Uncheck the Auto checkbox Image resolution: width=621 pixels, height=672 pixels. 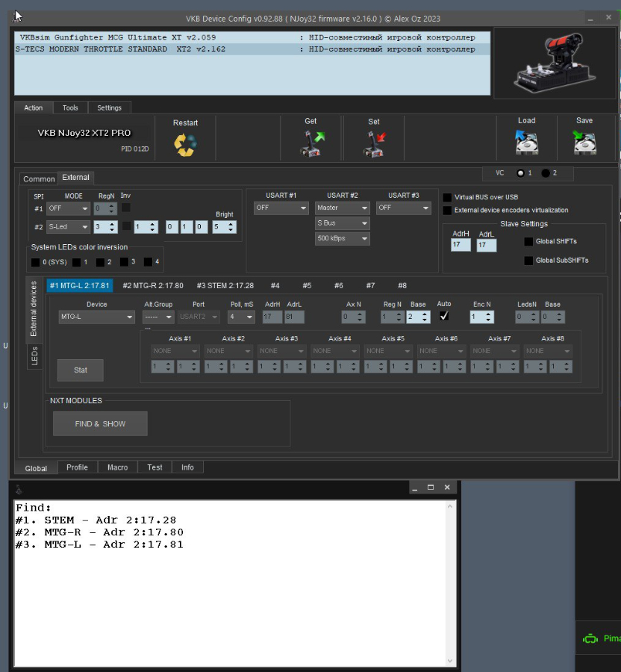(x=444, y=317)
